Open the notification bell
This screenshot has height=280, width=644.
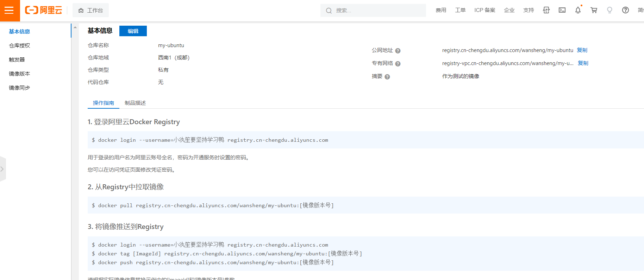(x=578, y=10)
